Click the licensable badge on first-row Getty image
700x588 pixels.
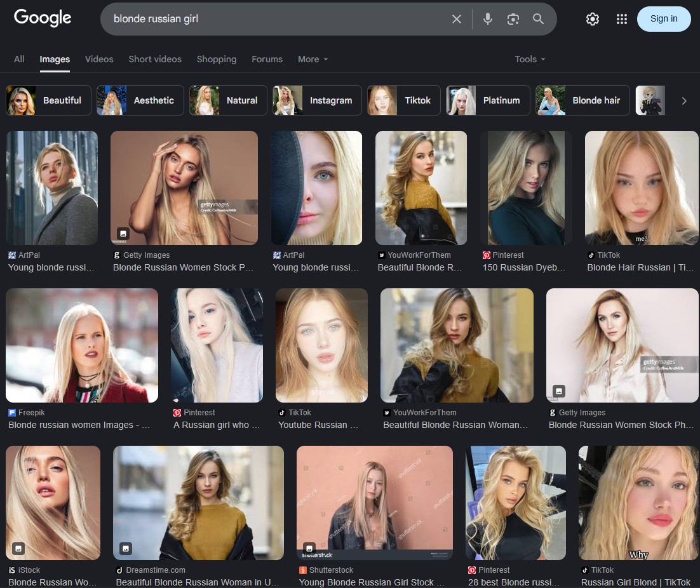(123, 233)
